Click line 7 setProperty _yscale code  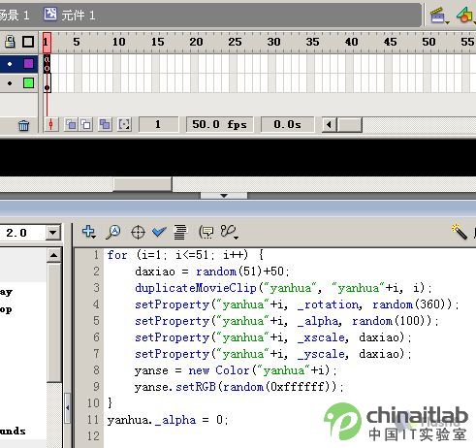click(x=273, y=354)
